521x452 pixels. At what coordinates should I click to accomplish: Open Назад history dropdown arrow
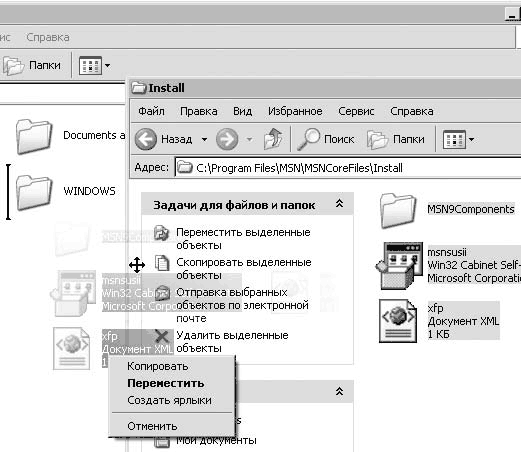tap(204, 139)
